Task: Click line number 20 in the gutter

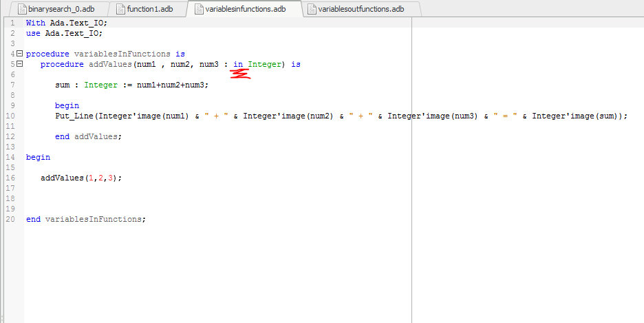Action: tap(10, 219)
